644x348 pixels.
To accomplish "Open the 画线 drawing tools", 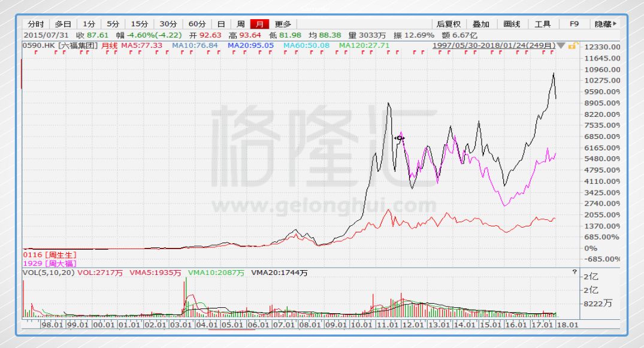I will pyautogui.click(x=512, y=24).
